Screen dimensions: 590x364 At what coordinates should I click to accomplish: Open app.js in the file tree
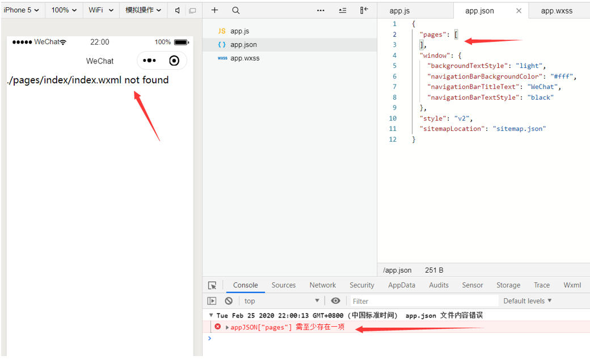point(239,31)
